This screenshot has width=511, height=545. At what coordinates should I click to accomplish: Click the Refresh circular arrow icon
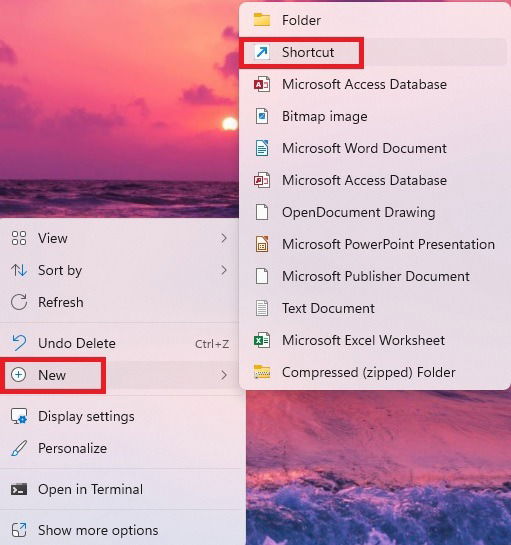point(19,302)
